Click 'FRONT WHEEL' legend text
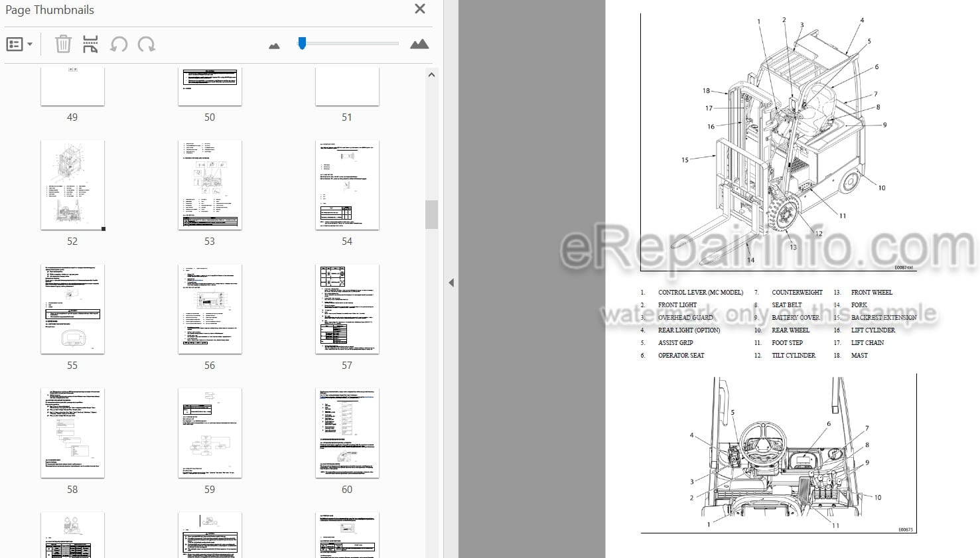 point(871,293)
